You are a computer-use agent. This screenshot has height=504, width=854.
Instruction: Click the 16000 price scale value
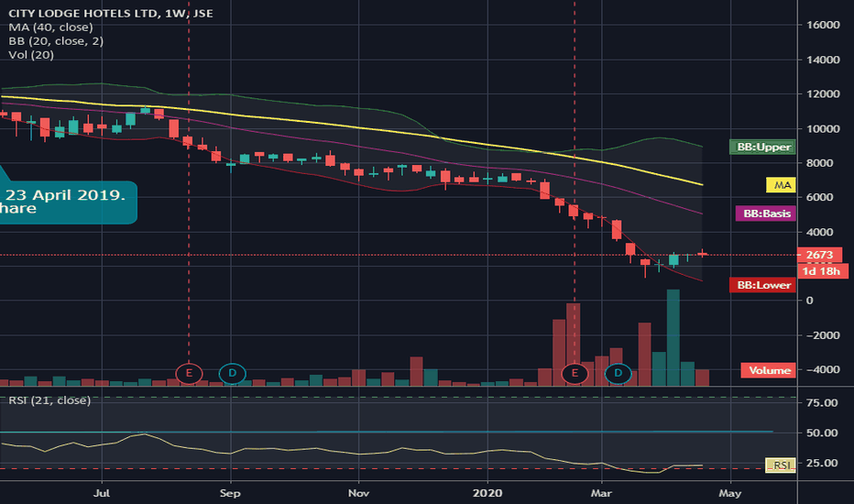(823, 25)
